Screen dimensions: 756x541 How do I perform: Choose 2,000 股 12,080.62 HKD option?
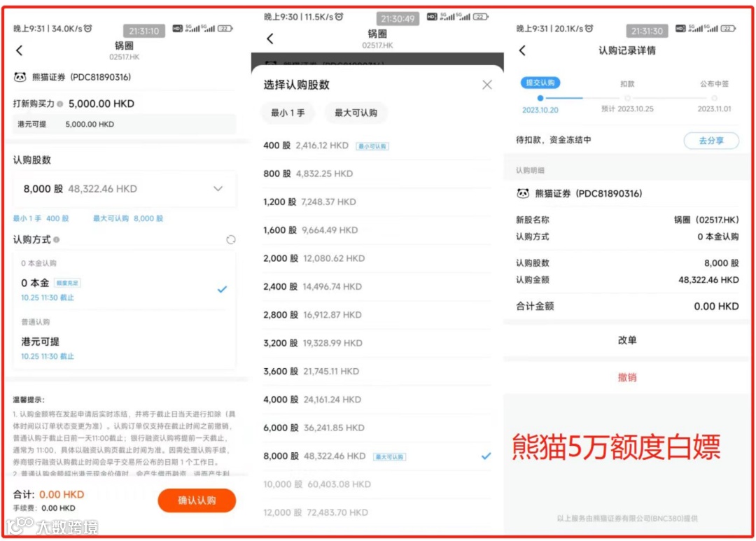coord(377,258)
